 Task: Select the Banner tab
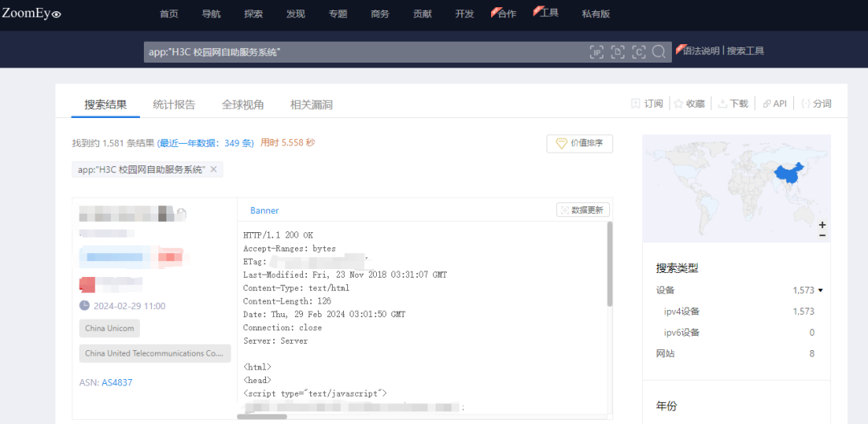point(264,210)
